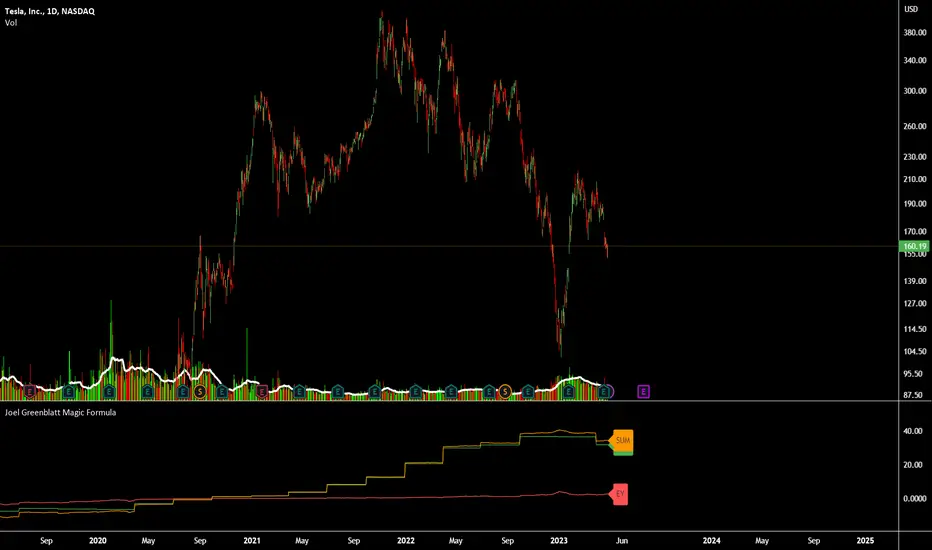932x550 pixels.
Task: Select the October 2021 earnings marker
Action: (374, 392)
